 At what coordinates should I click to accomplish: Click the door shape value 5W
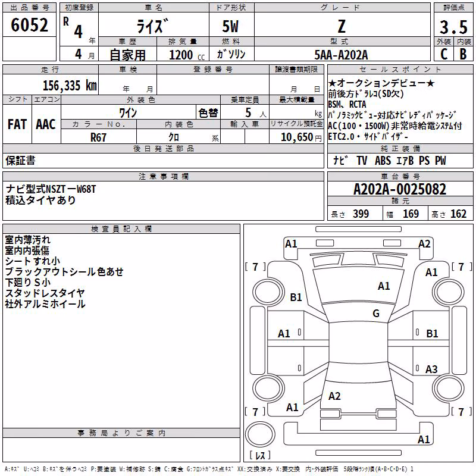(230, 26)
